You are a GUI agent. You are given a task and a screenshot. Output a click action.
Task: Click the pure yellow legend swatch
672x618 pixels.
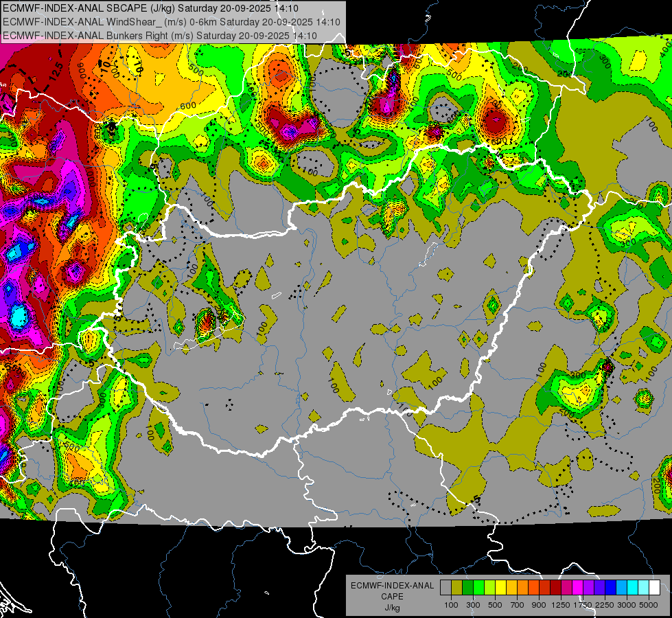tap(500, 588)
